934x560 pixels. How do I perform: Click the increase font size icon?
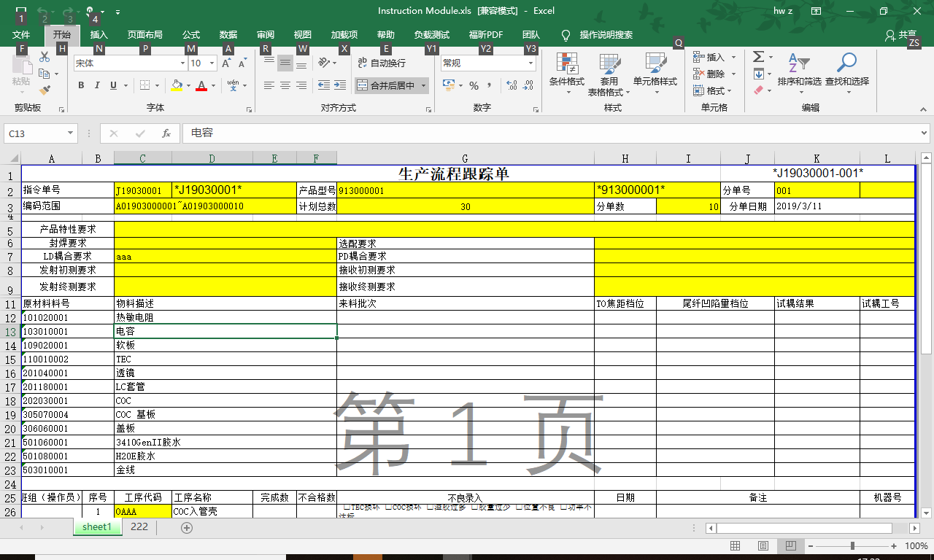coord(227,63)
